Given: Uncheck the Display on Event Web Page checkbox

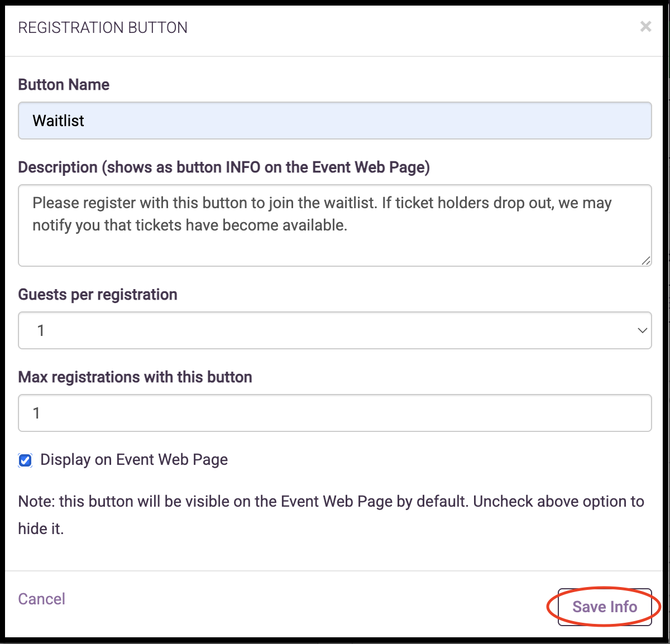Looking at the screenshot, I should coord(25,460).
